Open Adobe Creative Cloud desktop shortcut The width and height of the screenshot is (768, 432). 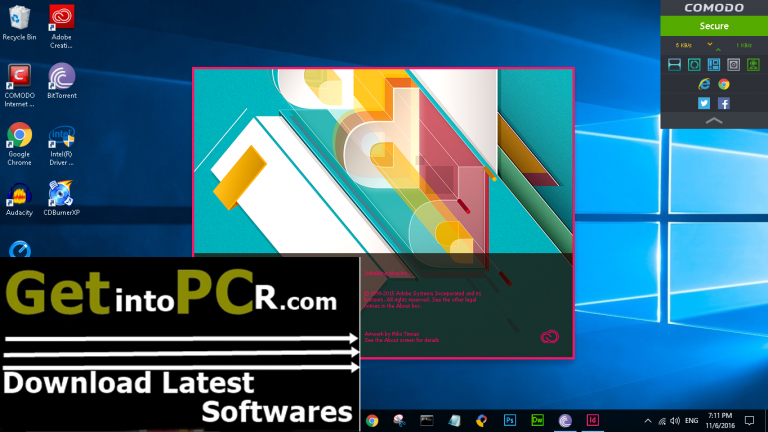61,27
